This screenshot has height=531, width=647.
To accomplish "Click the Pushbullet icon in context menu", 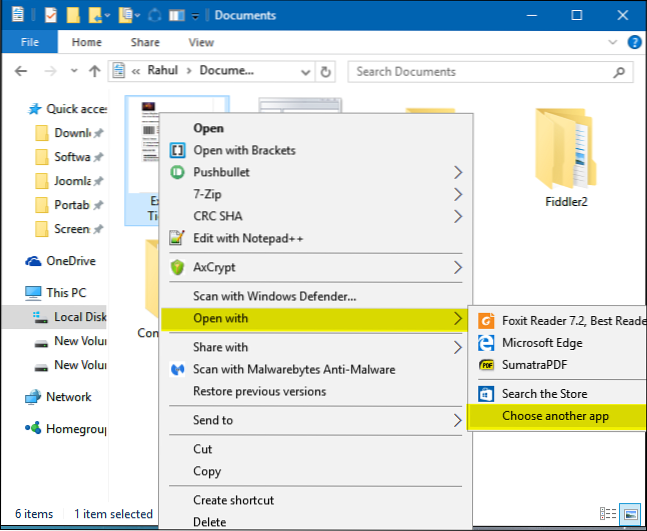I will tap(177, 172).
